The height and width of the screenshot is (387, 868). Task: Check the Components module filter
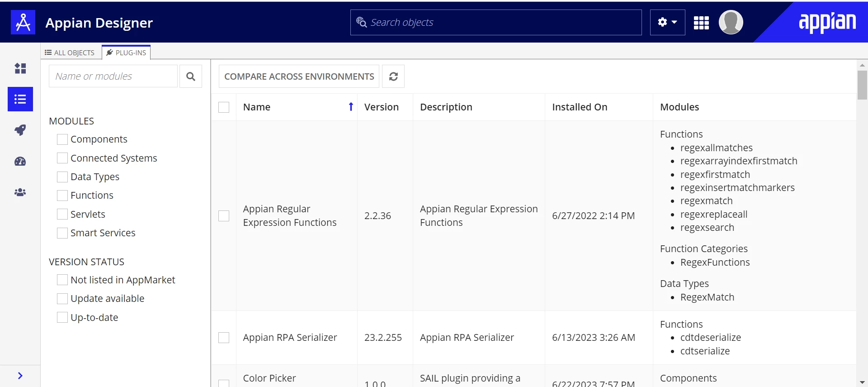(x=62, y=139)
